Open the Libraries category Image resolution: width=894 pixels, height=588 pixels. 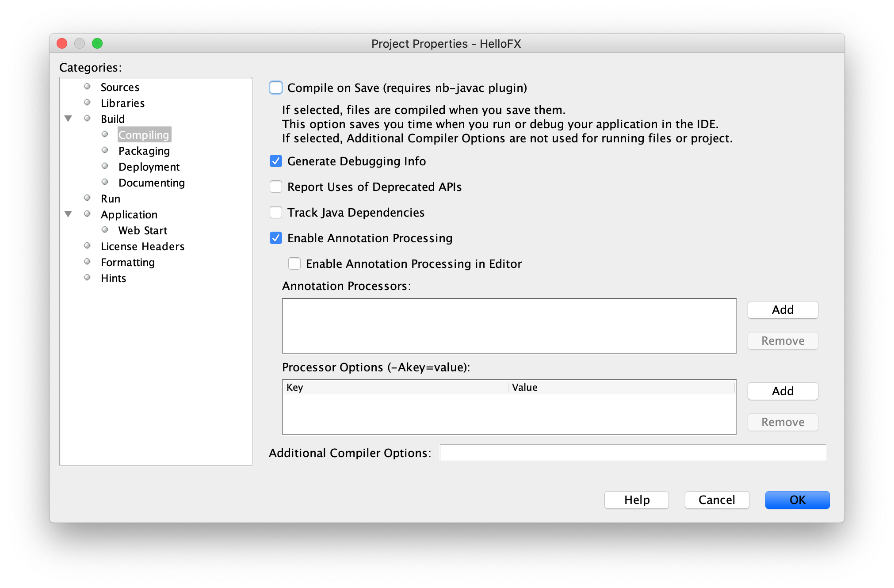pyautogui.click(x=122, y=103)
